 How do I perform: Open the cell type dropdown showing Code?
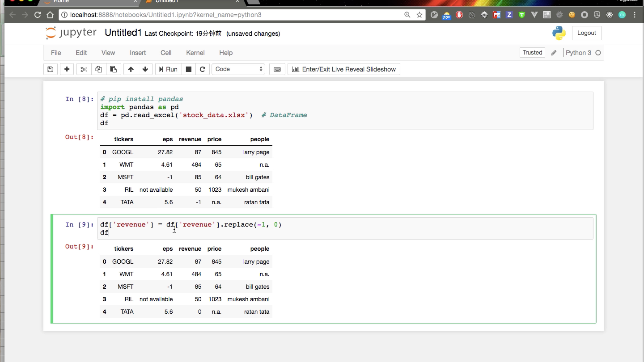(x=238, y=69)
